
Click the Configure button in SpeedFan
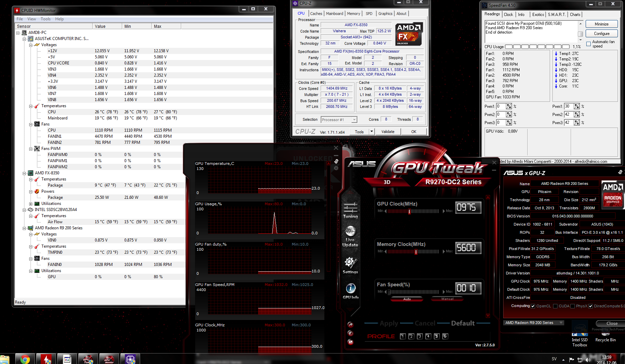602,34
